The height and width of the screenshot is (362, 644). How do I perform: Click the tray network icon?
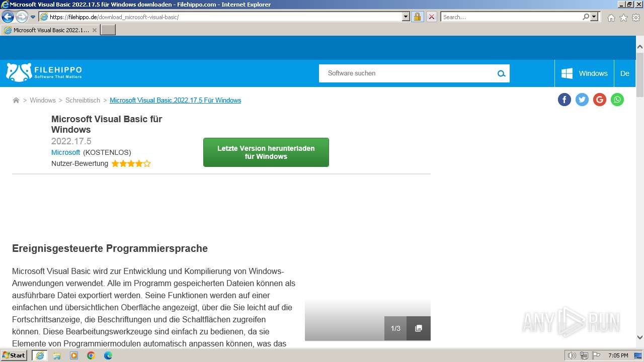[584, 355]
